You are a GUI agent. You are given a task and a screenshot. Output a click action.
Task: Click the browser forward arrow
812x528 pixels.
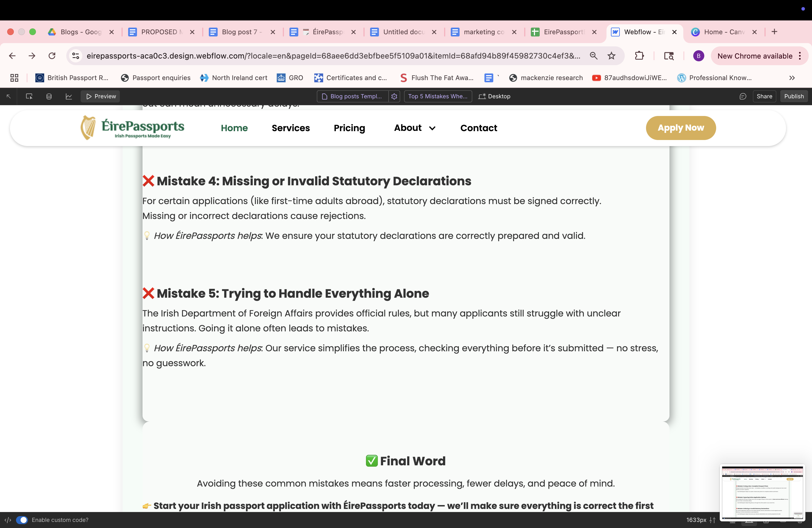pyautogui.click(x=32, y=56)
